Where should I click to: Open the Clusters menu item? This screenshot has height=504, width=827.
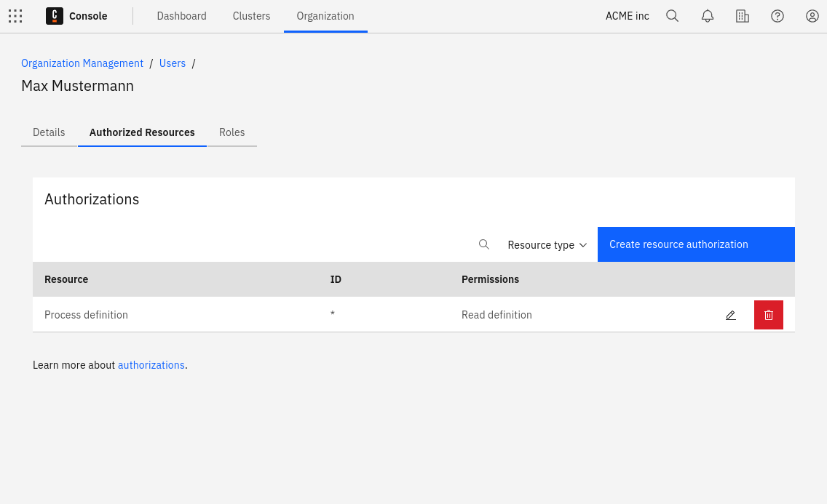[251, 16]
